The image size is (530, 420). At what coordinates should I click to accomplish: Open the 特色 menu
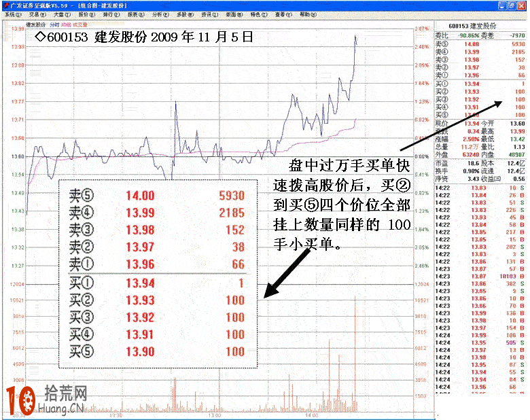coord(259,14)
